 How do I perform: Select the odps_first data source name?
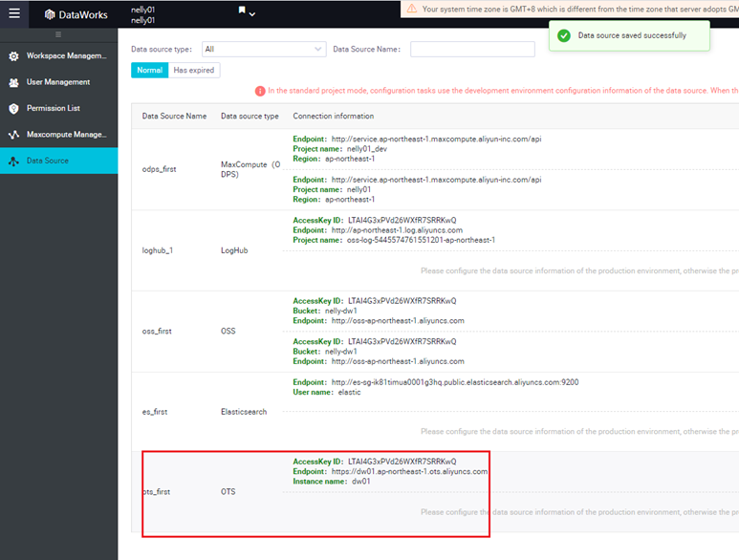click(x=160, y=169)
